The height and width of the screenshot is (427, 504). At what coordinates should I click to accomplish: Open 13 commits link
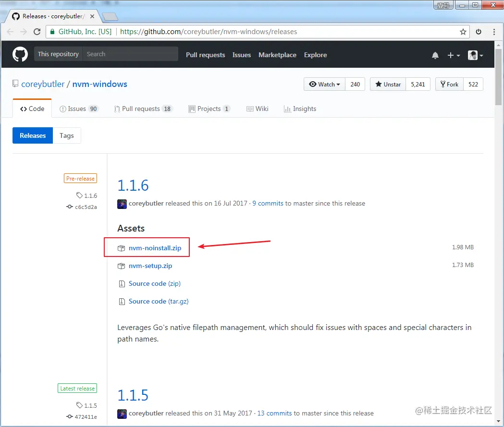coord(274,413)
